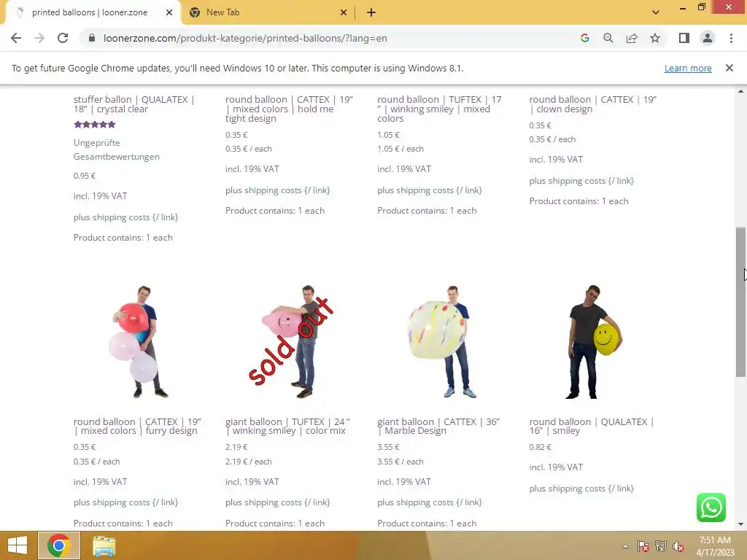747x560 pixels.
Task: Dismiss the Chrome update notification bar
Action: [x=729, y=68]
